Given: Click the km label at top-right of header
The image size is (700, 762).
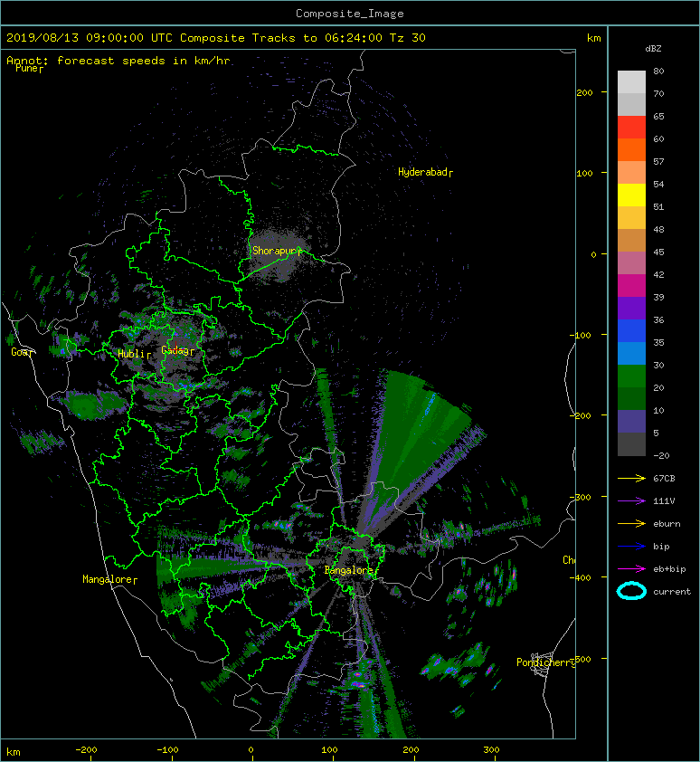Looking at the screenshot, I should point(593,38).
